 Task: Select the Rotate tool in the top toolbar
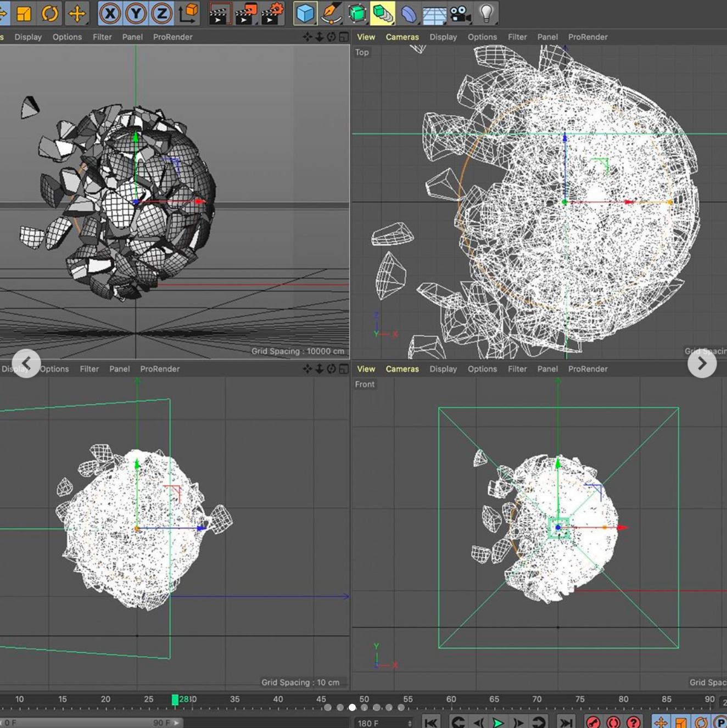(50, 14)
